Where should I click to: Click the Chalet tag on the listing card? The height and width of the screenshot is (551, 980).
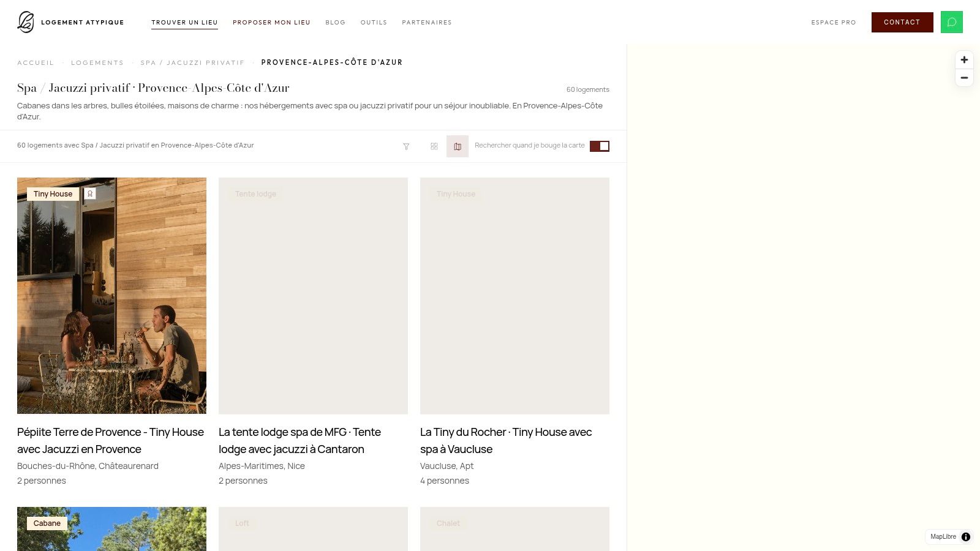click(448, 523)
